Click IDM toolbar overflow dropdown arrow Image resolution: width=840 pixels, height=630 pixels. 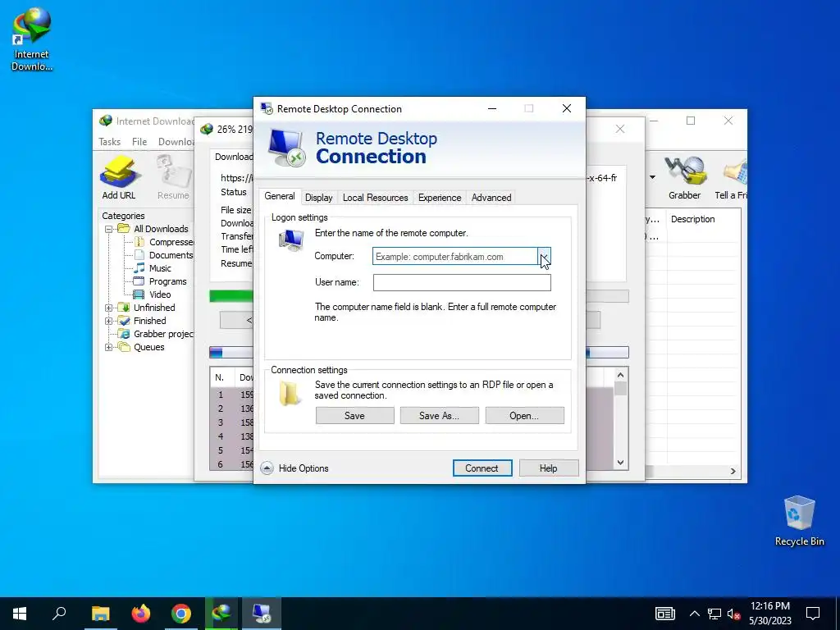click(652, 177)
